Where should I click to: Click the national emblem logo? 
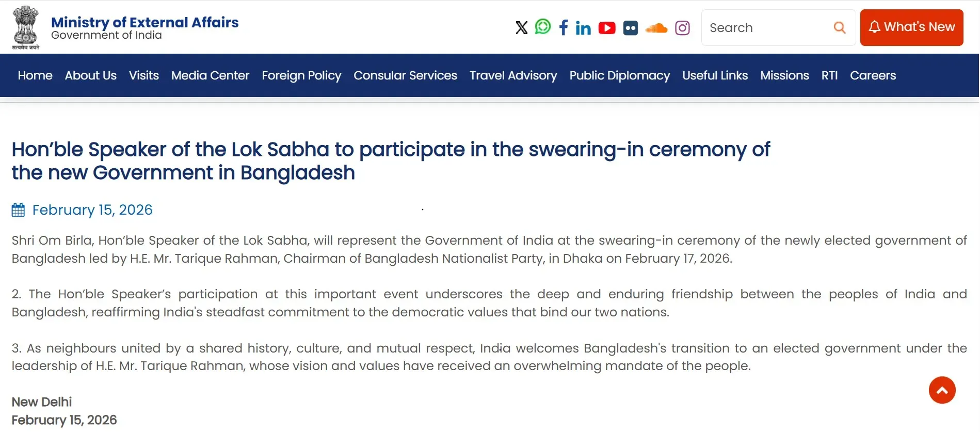click(x=25, y=27)
